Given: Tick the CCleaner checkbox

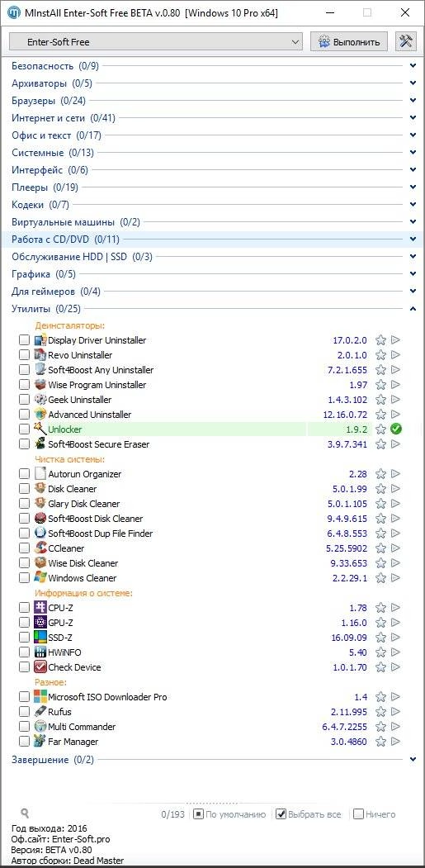Looking at the screenshot, I should (24, 548).
